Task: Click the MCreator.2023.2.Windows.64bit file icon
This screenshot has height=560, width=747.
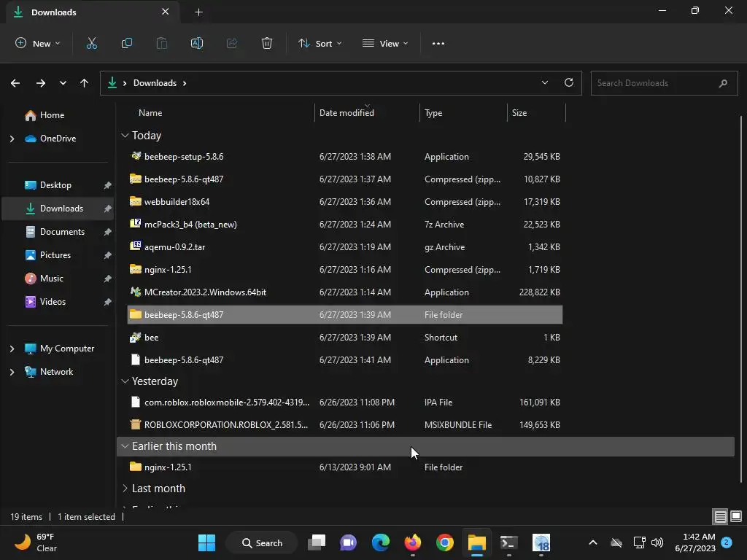Action: click(136, 292)
